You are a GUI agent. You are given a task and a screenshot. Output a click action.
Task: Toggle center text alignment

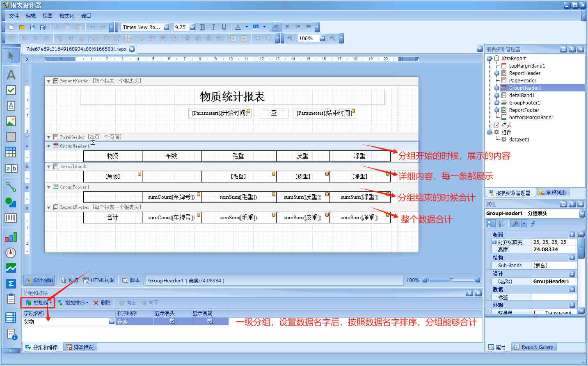[x=287, y=27]
